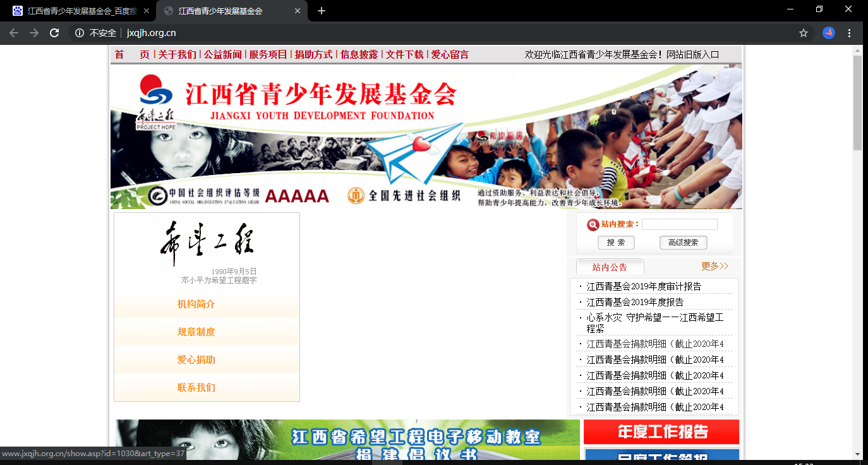868x465 pixels.
Task: Click the red magnifier 站内搜索 icon
Action: (593, 224)
